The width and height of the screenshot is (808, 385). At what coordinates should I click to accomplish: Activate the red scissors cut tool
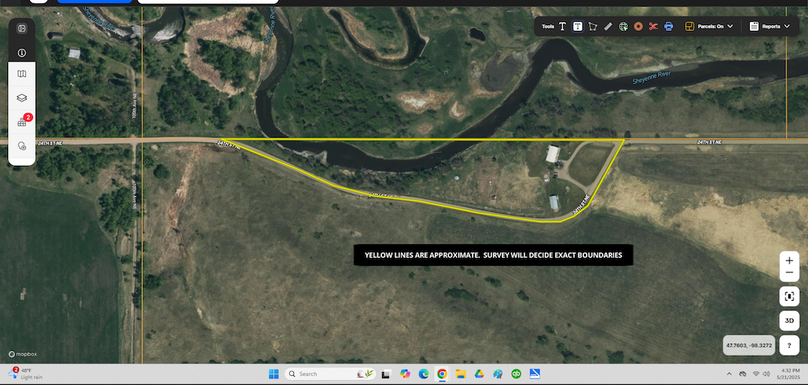pyautogui.click(x=653, y=26)
